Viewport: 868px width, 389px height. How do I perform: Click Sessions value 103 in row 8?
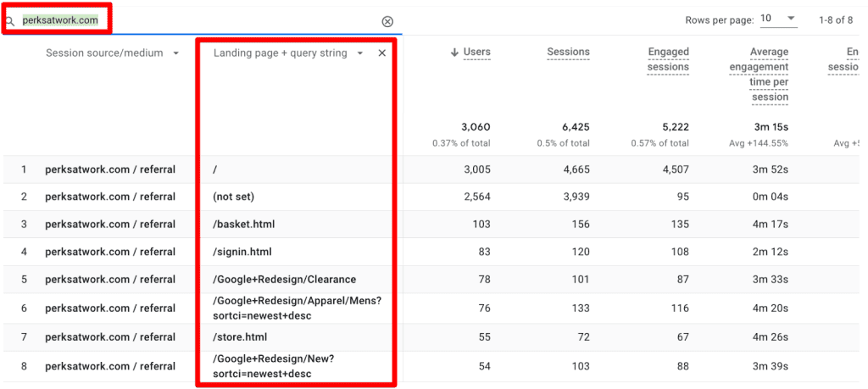(x=581, y=366)
